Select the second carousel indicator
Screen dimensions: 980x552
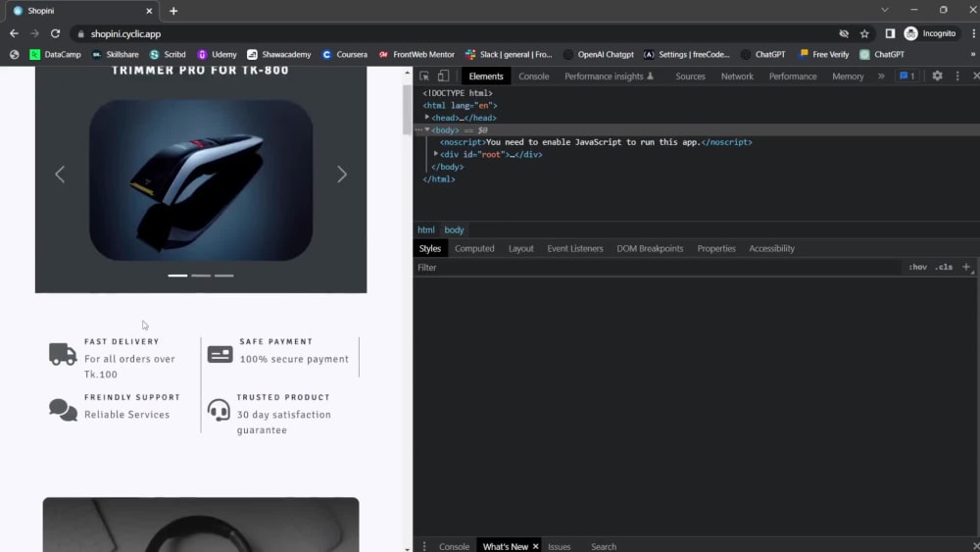click(201, 276)
